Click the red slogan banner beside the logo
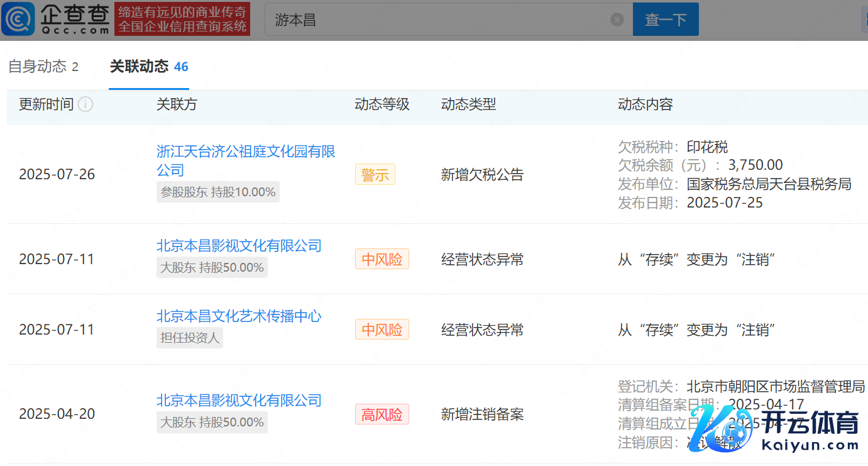Screen dimensions: 868x466 [182, 19]
